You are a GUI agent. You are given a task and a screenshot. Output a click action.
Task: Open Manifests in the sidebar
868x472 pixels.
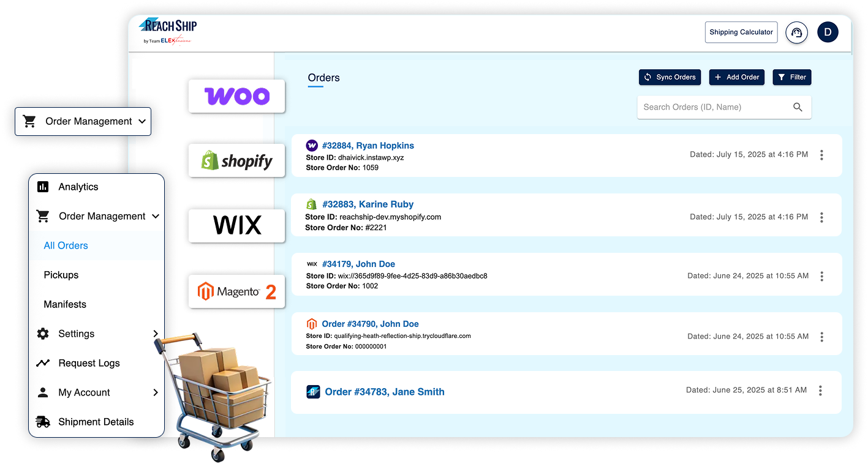click(x=65, y=304)
